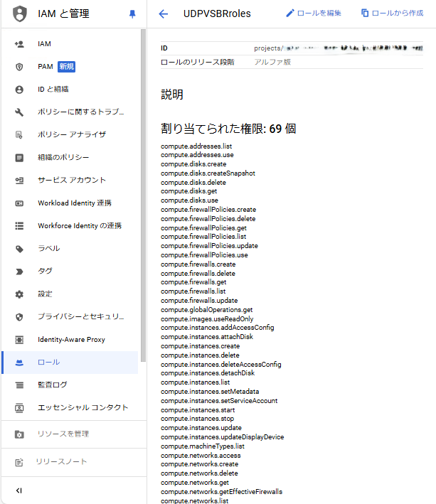Click compute.firewalls.update permission text
The height and width of the screenshot is (504, 436).
point(199,301)
